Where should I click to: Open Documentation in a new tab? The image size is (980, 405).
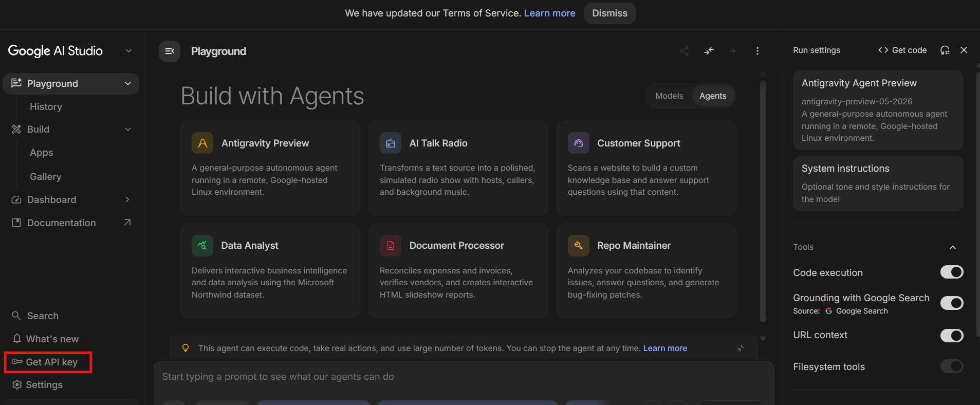tap(71, 223)
